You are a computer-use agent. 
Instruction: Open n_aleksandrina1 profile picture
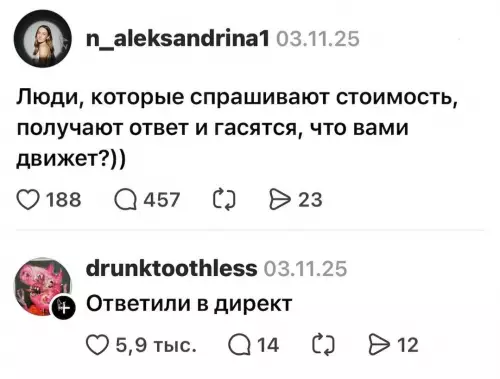[42, 38]
